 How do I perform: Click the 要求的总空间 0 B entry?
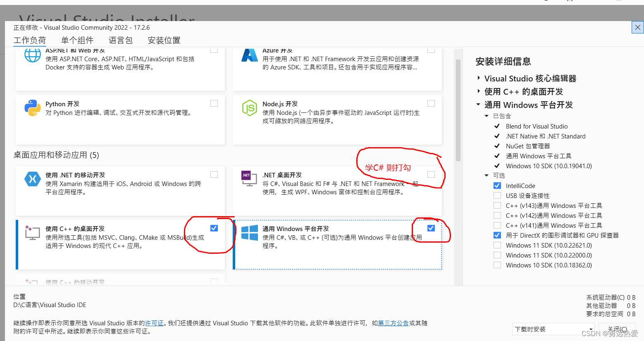tap(611, 314)
